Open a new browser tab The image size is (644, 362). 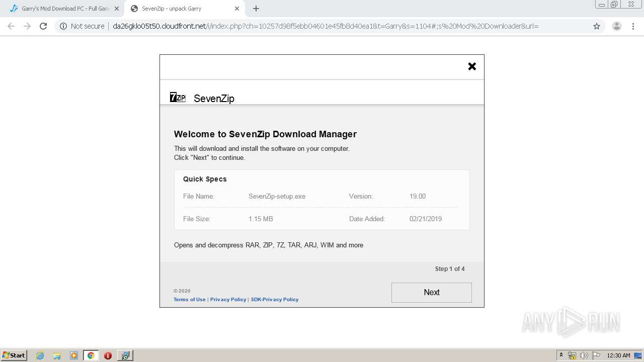point(256,9)
